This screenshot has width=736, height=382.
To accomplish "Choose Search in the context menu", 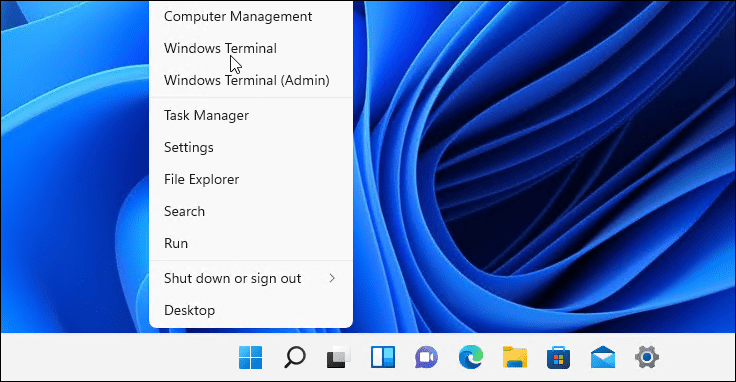I will [x=251, y=211].
